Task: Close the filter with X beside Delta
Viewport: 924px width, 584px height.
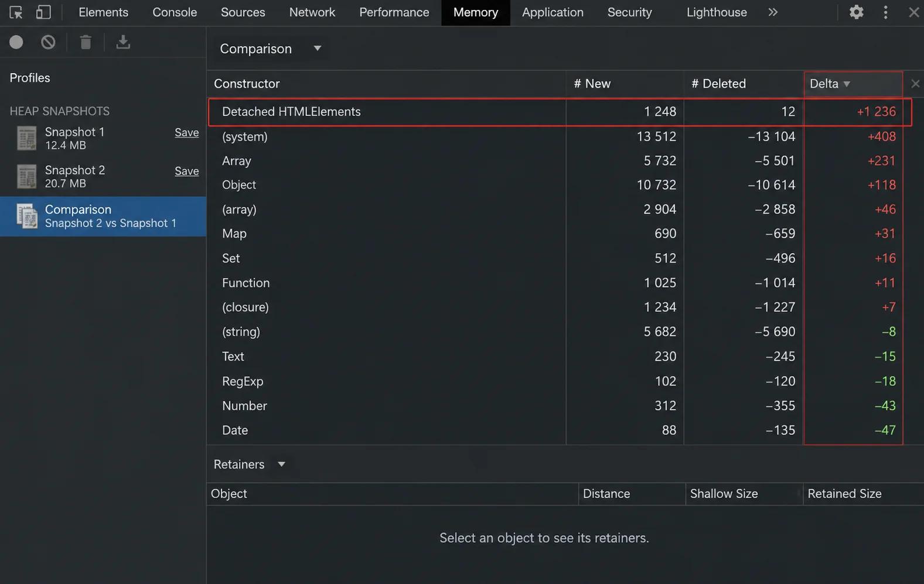Action: tap(915, 84)
